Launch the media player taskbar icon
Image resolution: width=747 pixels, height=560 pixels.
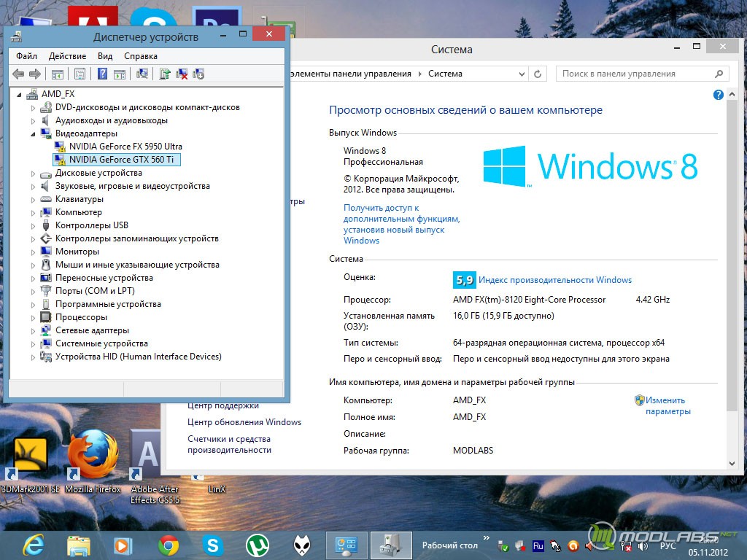(123, 545)
